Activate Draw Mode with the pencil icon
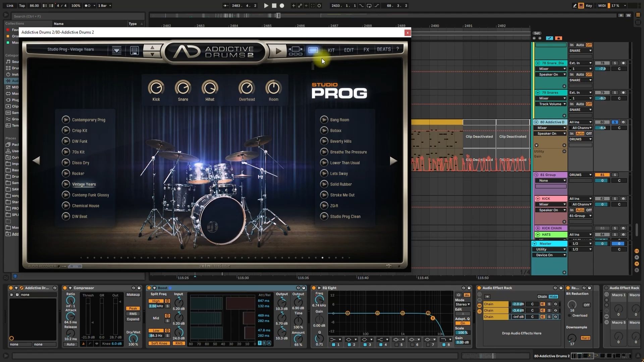The image size is (644, 362). tap(575, 6)
